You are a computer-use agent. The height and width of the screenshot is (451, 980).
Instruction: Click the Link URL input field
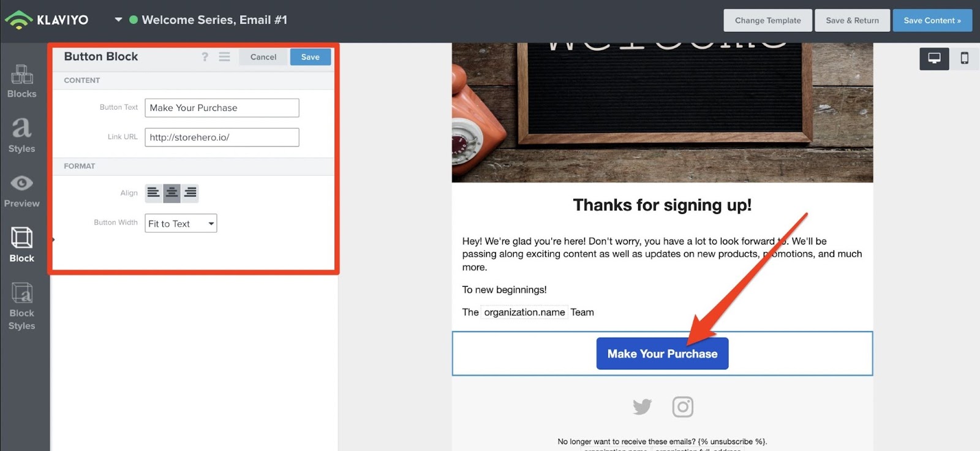coord(222,137)
